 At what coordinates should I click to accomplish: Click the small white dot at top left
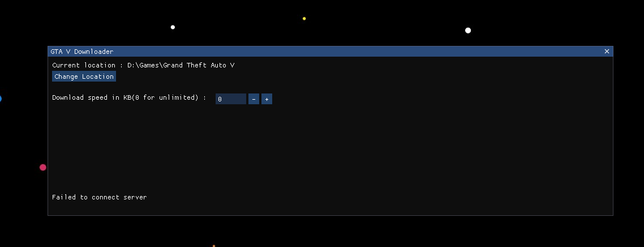tap(173, 27)
